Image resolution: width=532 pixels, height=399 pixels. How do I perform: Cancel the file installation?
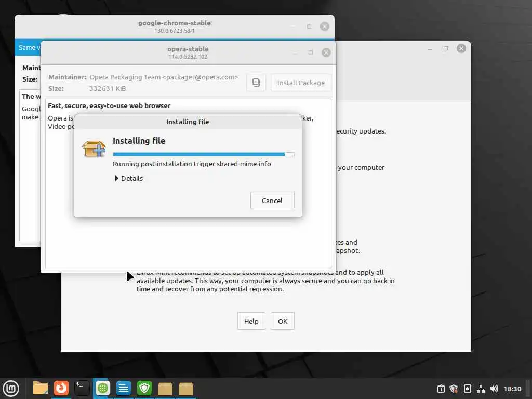tap(272, 201)
